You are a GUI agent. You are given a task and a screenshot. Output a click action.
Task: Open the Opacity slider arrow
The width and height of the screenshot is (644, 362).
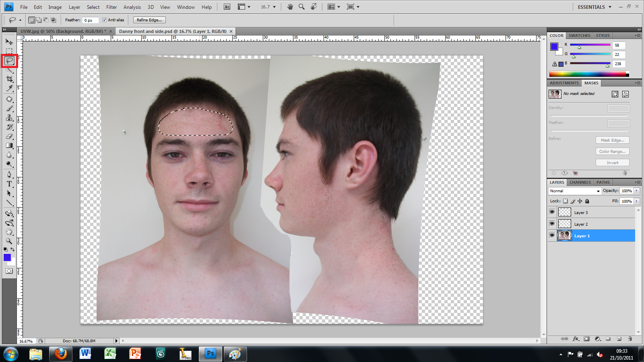point(636,191)
